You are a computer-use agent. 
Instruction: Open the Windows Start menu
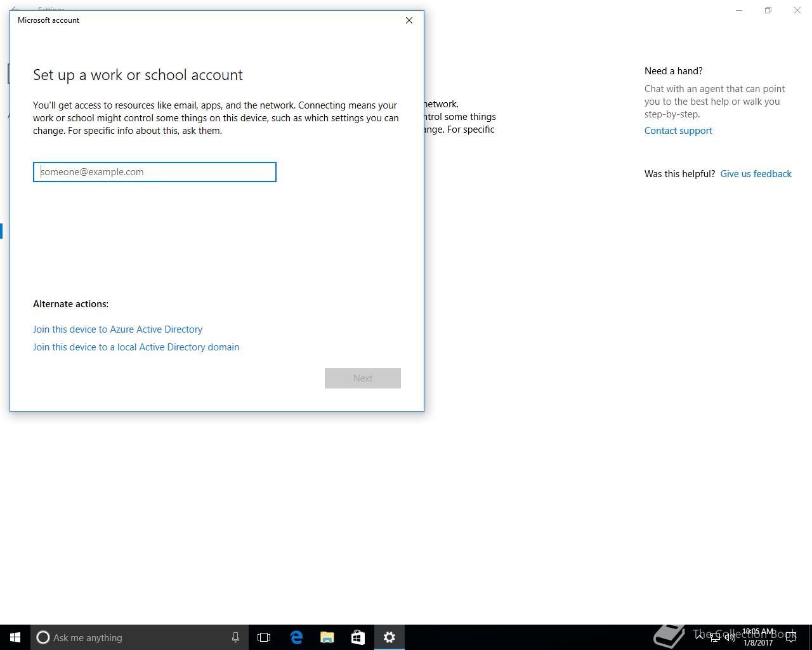(x=15, y=637)
